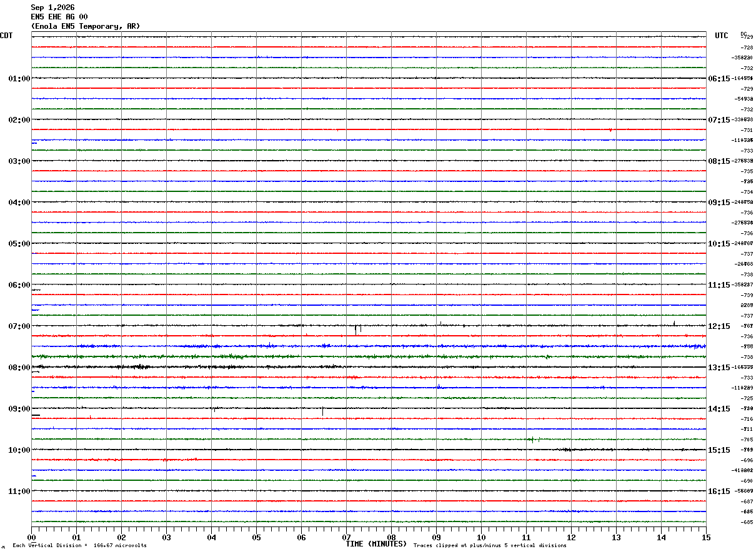Click the vertical division microvolts scale note
The width and height of the screenshot is (756, 554).
point(79,546)
